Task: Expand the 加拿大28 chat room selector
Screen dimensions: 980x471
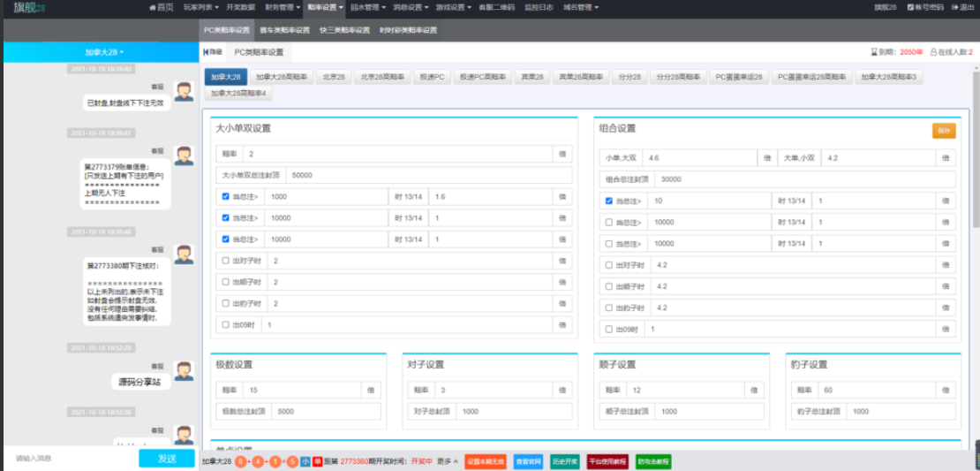Action: click(x=104, y=53)
